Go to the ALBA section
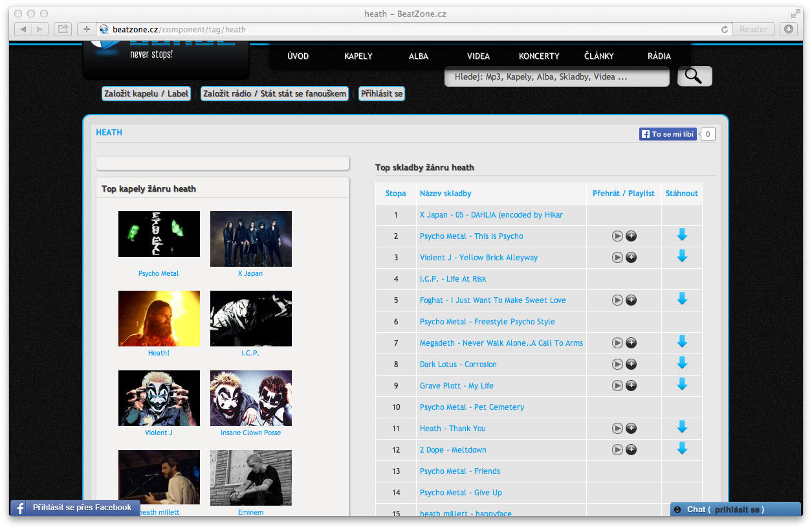Screen dimensions: 812x529 419,56
